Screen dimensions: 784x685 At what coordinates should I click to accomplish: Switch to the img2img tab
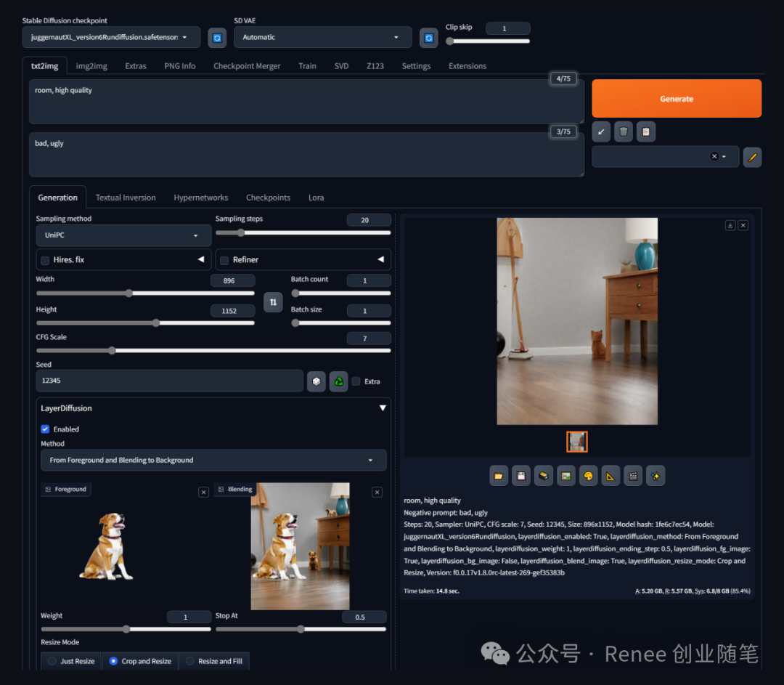[x=91, y=66]
